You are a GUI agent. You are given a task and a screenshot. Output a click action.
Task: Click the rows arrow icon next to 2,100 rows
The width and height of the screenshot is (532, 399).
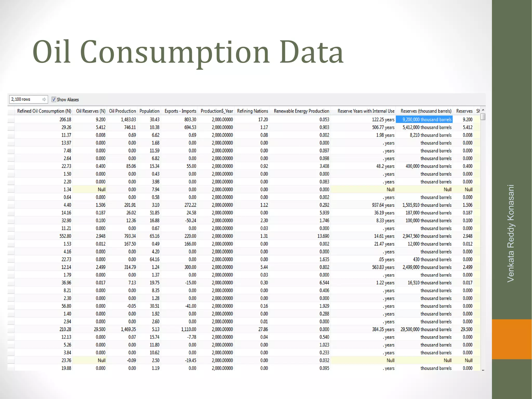44,99
